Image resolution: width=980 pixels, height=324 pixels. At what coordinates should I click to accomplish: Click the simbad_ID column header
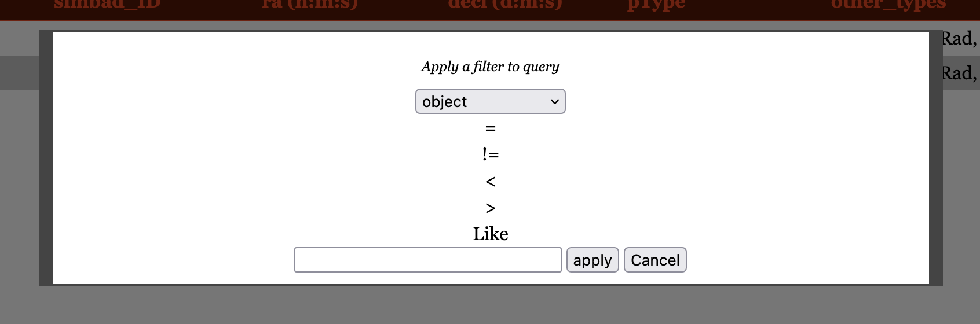tap(107, 5)
